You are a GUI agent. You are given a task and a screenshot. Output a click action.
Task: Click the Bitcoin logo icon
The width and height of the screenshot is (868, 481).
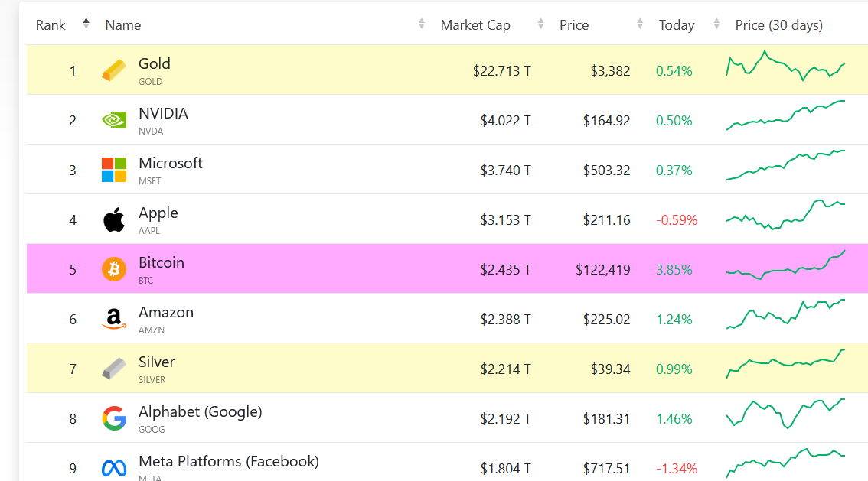pyautogui.click(x=114, y=269)
